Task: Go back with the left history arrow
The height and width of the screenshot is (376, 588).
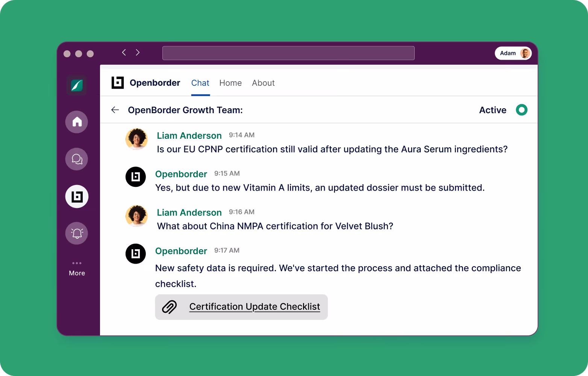Action: coord(124,53)
